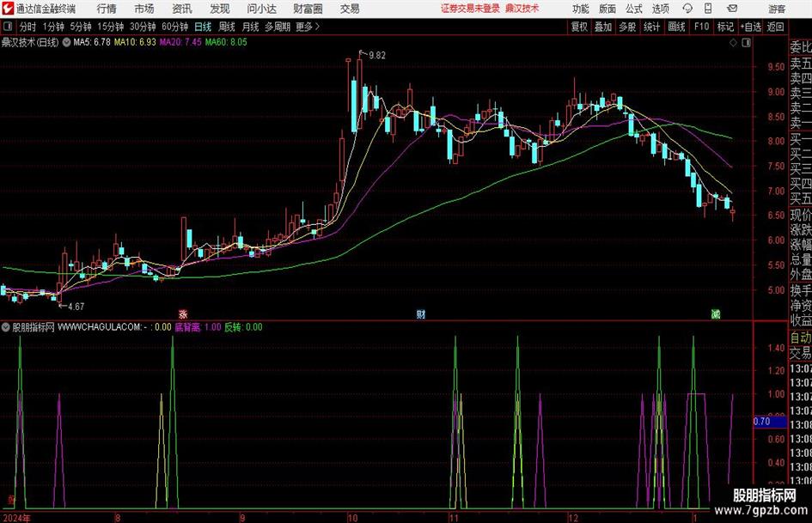The height and width of the screenshot is (523, 812).
Task: Open the mail messages icon
Action: pos(732,9)
